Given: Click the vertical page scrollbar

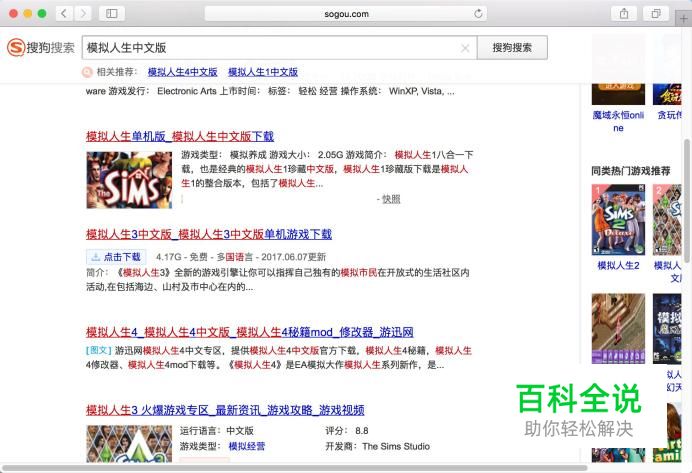Looking at the screenshot, I should coord(687,201).
